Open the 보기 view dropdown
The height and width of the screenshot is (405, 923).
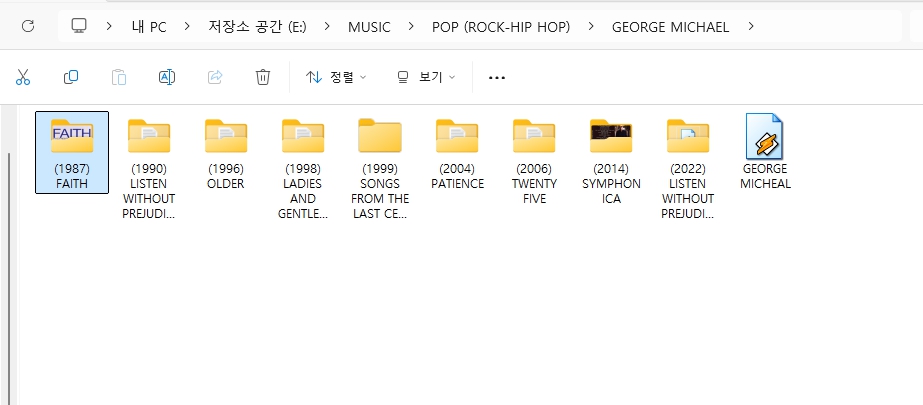[426, 77]
